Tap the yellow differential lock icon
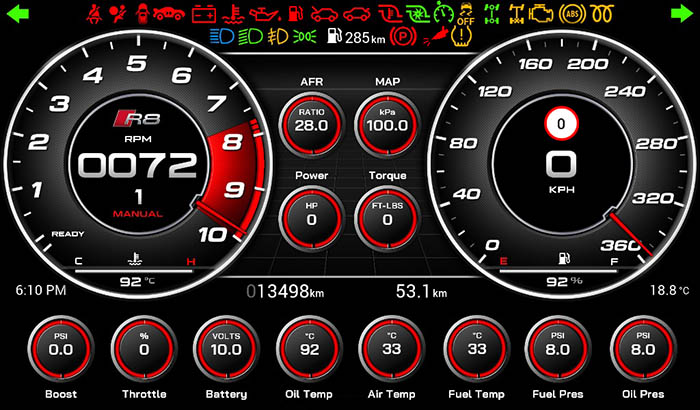 [x=517, y=14]
